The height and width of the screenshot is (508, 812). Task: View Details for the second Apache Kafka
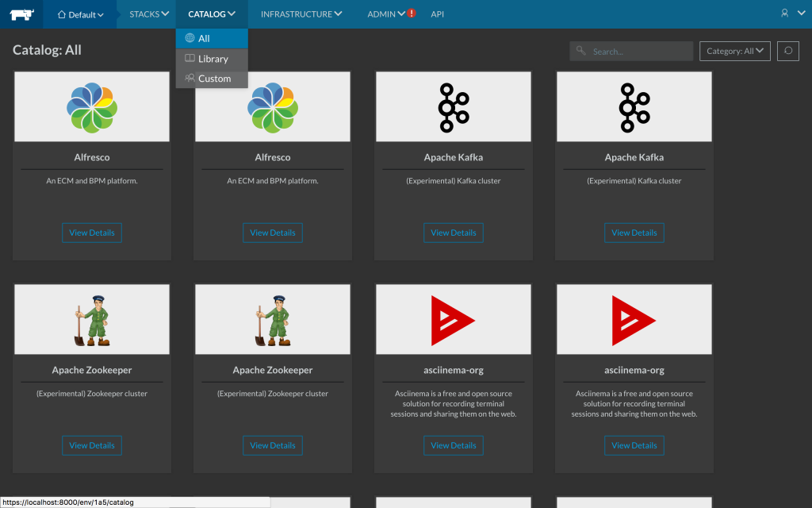click(x=634, y=233)
